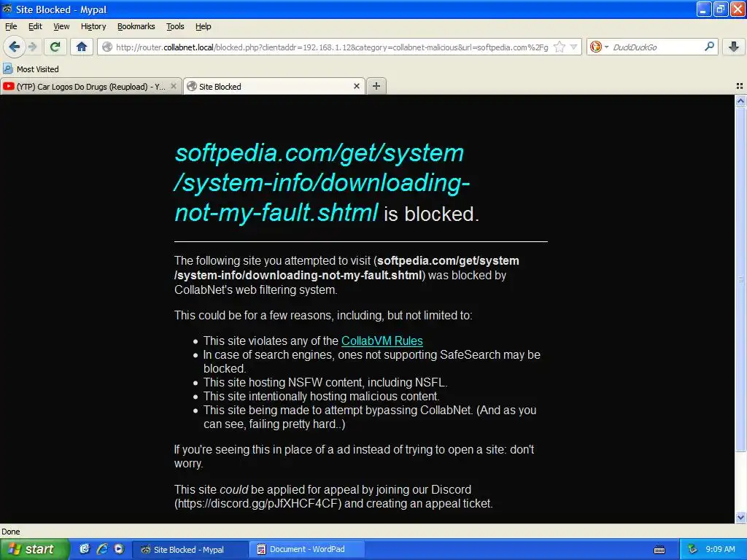Launch Windows Media Player quick launch icon

pyautogui.click(x=119, y=549)
